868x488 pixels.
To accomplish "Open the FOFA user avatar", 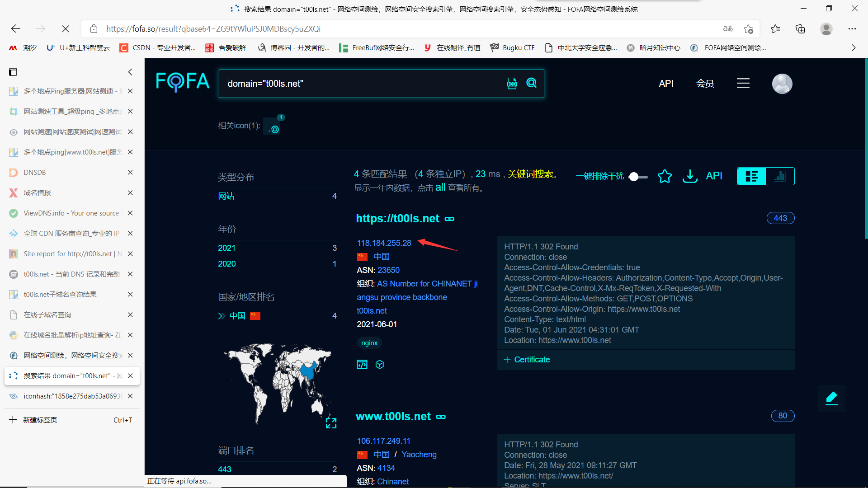I will coord(782,84).
